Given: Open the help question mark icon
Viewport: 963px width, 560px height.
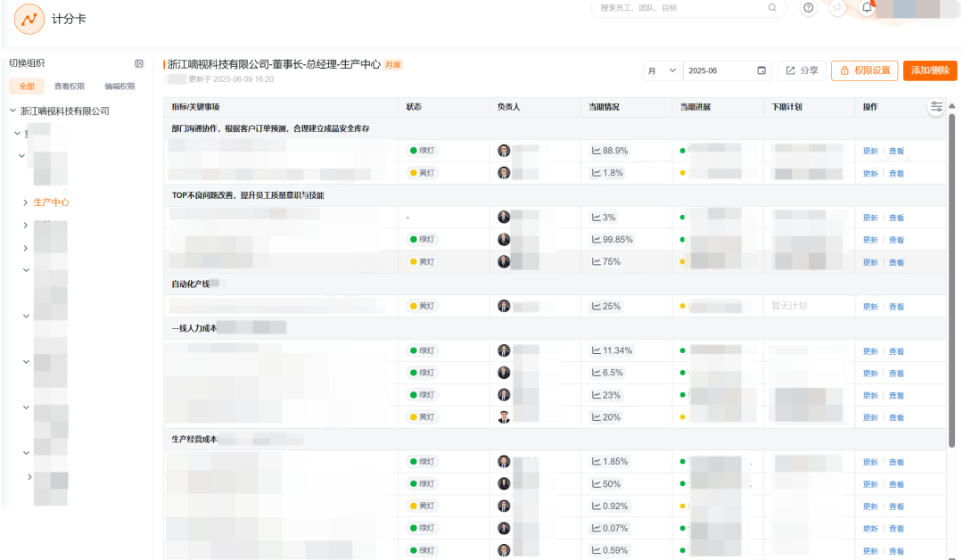Looking at the screenshot, I should [809, 8].
